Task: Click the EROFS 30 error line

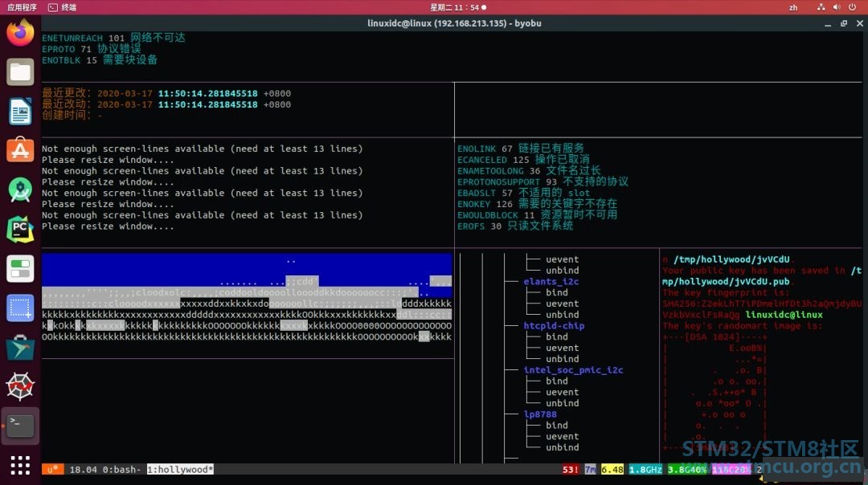Action: coord(515,226)
